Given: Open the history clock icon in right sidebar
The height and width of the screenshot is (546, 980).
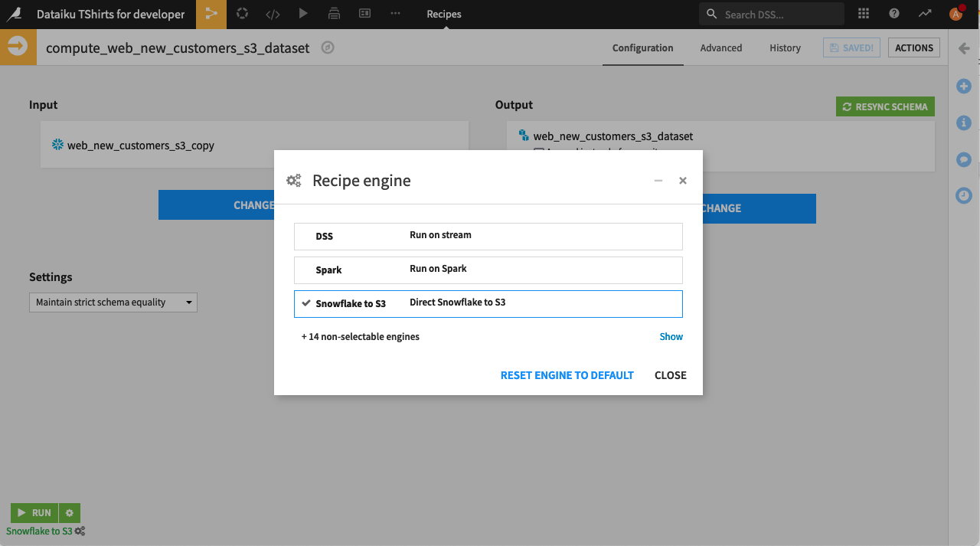Looking at the screenshot, I should (x=963, y=195).
